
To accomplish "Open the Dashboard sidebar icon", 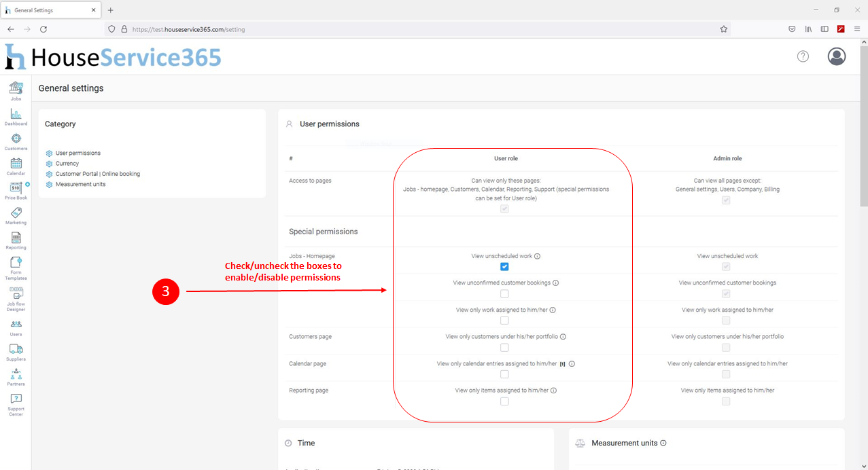I will 16,116.
